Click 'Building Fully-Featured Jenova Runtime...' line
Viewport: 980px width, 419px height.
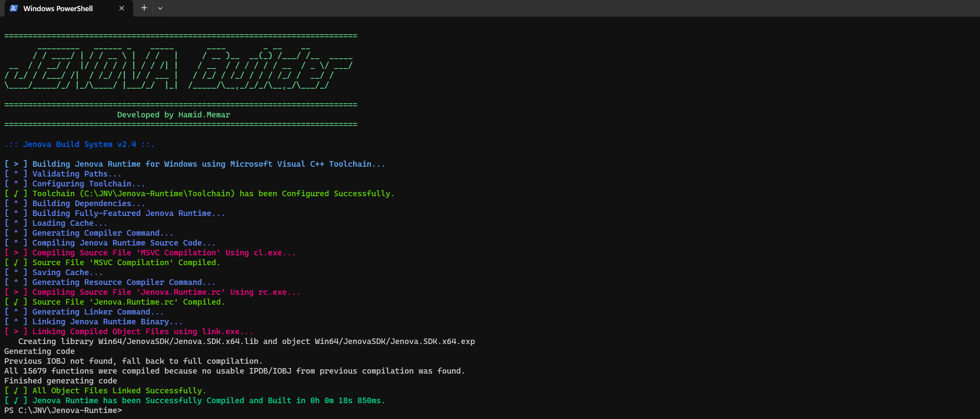pos(115,213)
